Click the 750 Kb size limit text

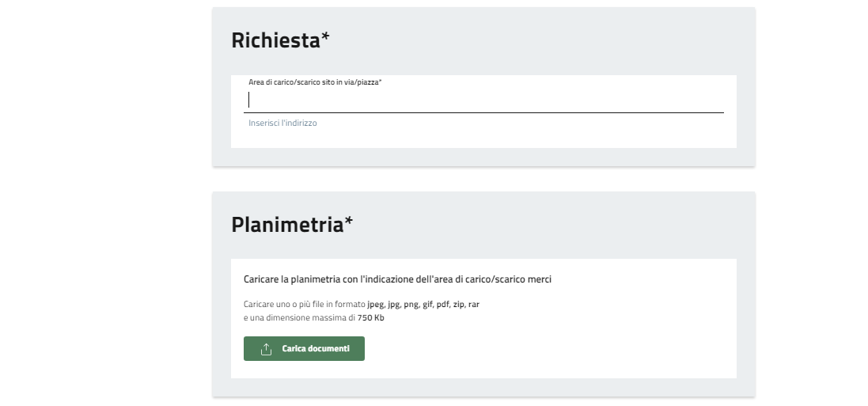click(371, 317)
